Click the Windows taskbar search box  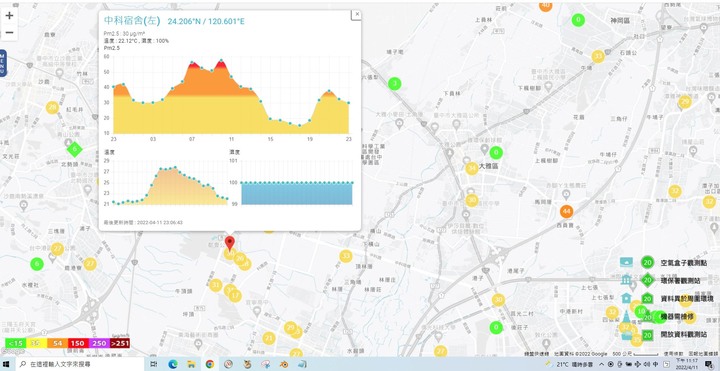pos(80,364)
